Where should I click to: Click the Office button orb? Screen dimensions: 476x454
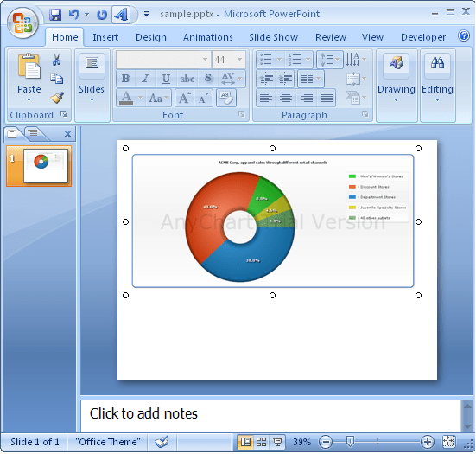tap(22, 22)
